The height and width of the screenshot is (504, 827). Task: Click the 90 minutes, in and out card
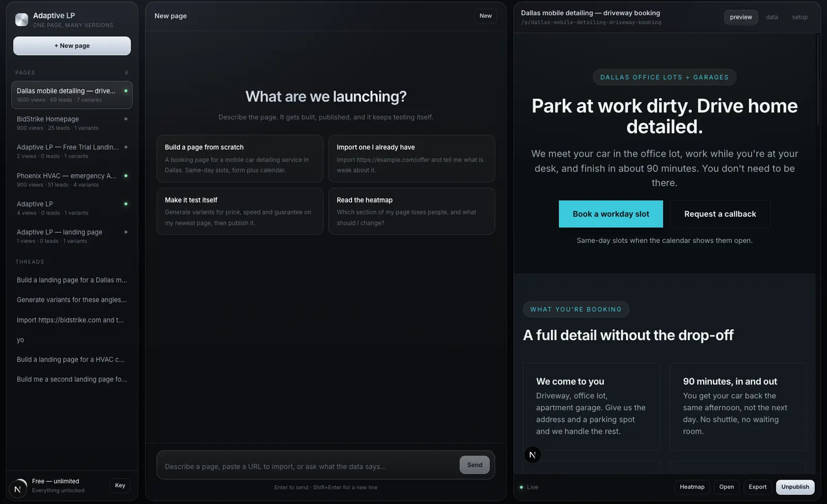tap(738, 407)
